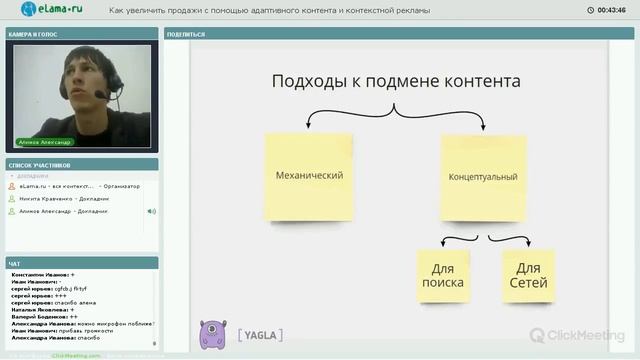Click the webinar title text in header
The width and height of the screenshot is (640, 360).
(x=269, y=11)
